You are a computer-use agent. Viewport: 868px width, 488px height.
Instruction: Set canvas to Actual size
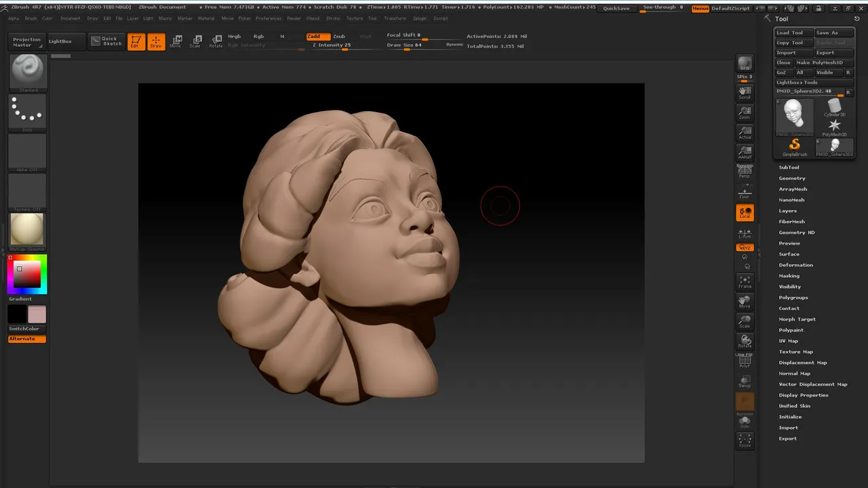[745, 132]
